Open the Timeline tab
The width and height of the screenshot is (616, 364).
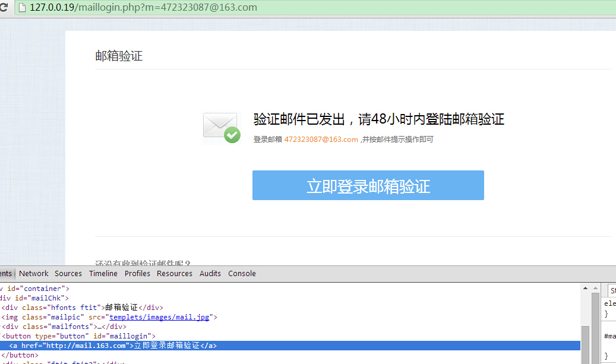pyautogui.click(x=103, y=273)
